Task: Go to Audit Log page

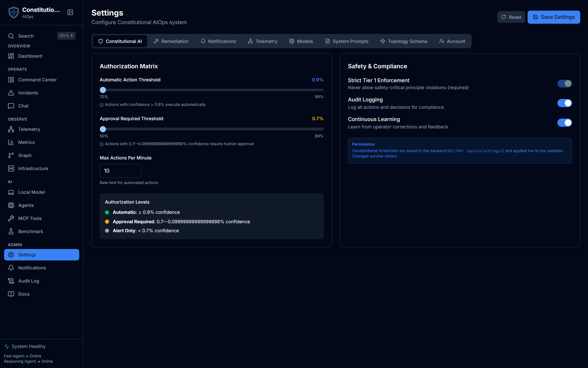Action: [x=42, y=281]
